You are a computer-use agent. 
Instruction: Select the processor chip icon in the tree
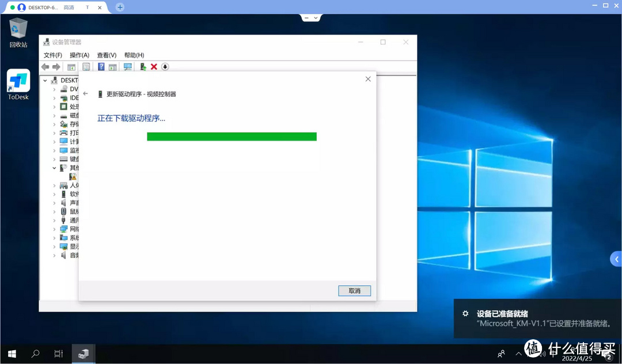point(63,107)
